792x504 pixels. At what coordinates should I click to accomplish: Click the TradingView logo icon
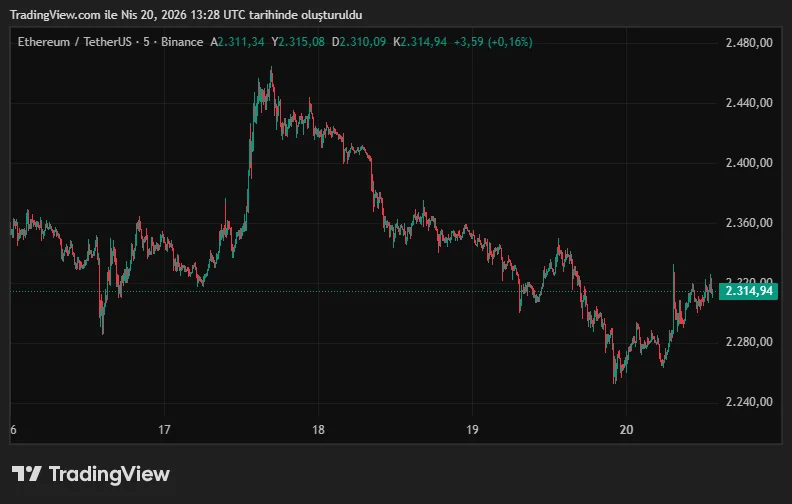tap(26, 474)
